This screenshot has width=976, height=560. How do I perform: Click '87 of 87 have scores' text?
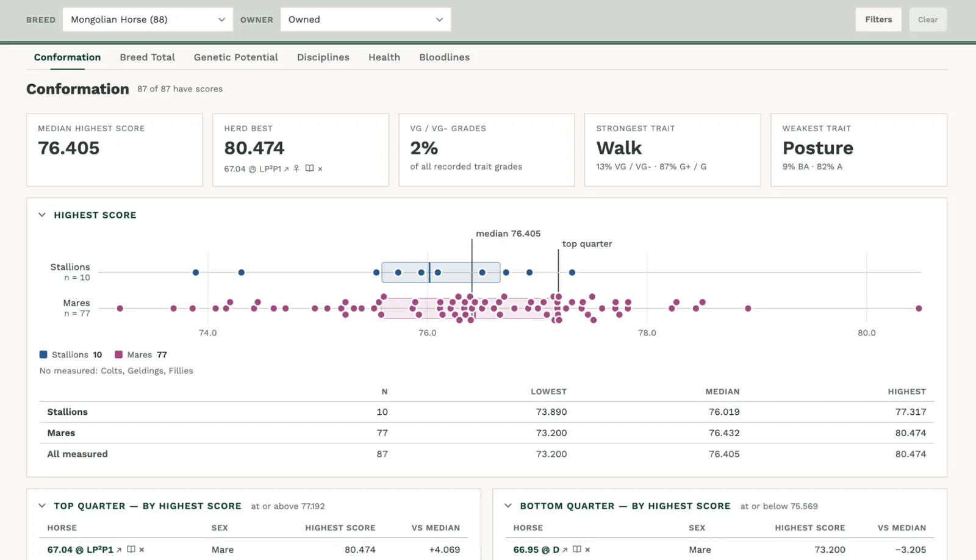tap(180, 89)
